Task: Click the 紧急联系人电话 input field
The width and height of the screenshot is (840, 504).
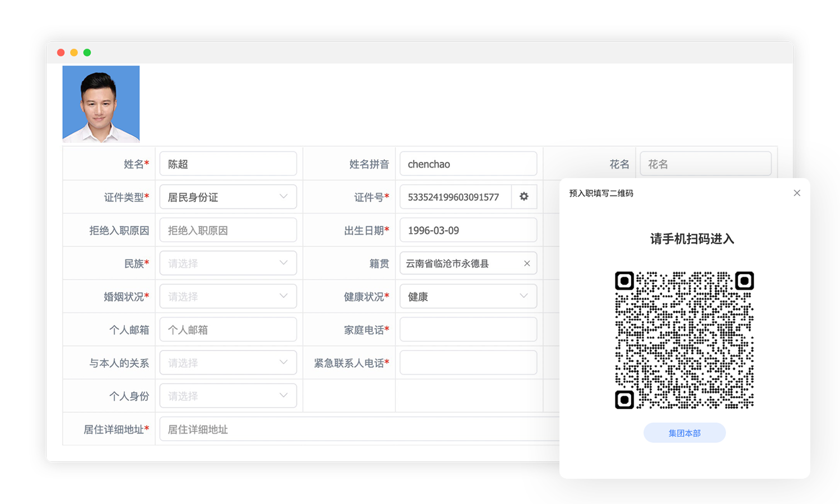Action: click(468, 362)
